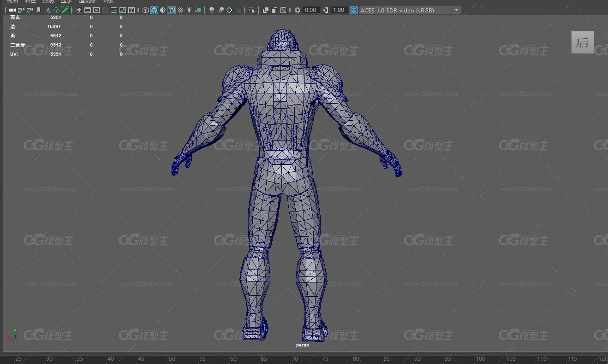Image resolution: width=608 pixels, height=364 pixels.
Task: Toggle Wireframe on Shaded icon
Action: coord(172,10)
